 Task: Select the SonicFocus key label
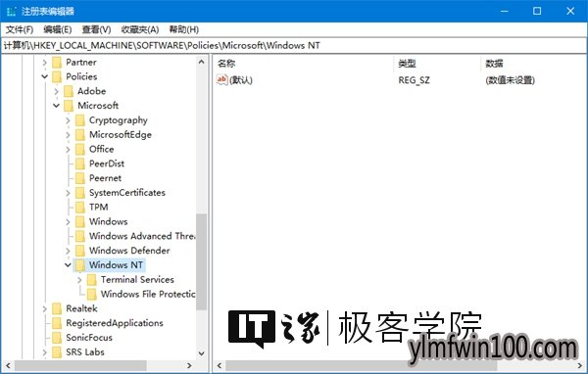pyautogui.click(x=89, y=338)
